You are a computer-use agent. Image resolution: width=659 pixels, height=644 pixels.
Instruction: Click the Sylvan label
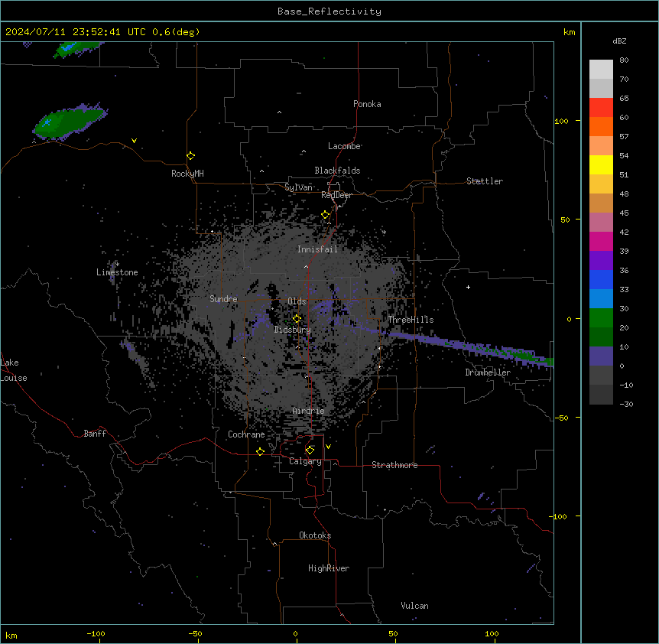[298, 187]
